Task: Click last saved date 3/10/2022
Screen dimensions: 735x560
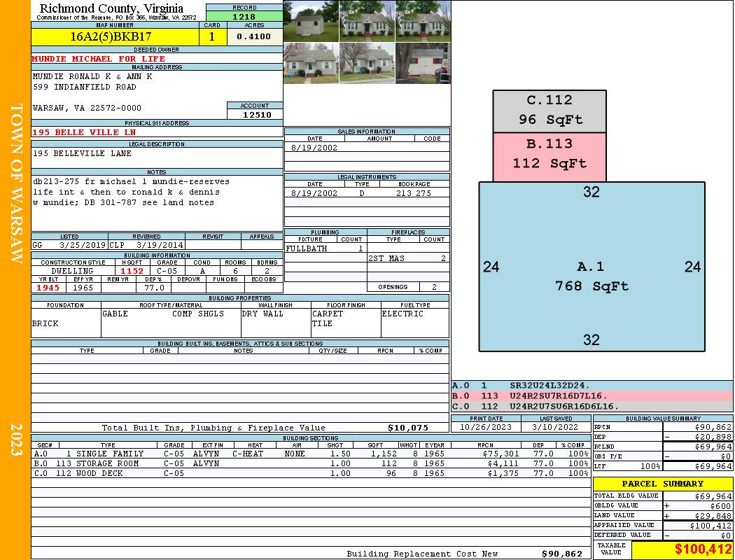Action: (555, 427)
